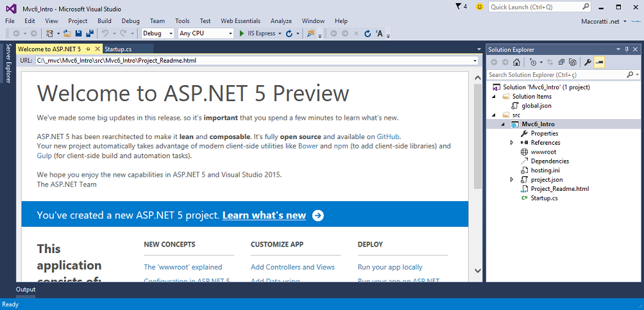Follow the Gulp link

pyautogui.click(x=44, y=156)
